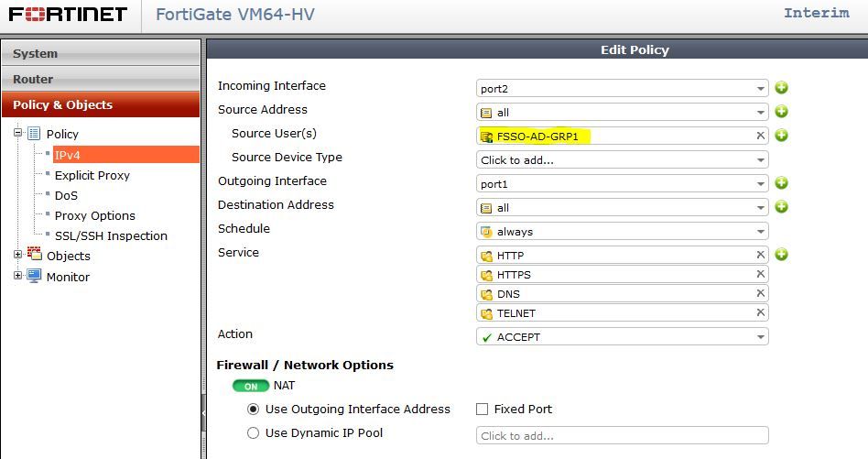Toggle the NAT switch off
868x459 pixels.
pyautogui.click(x=250, y=386)
